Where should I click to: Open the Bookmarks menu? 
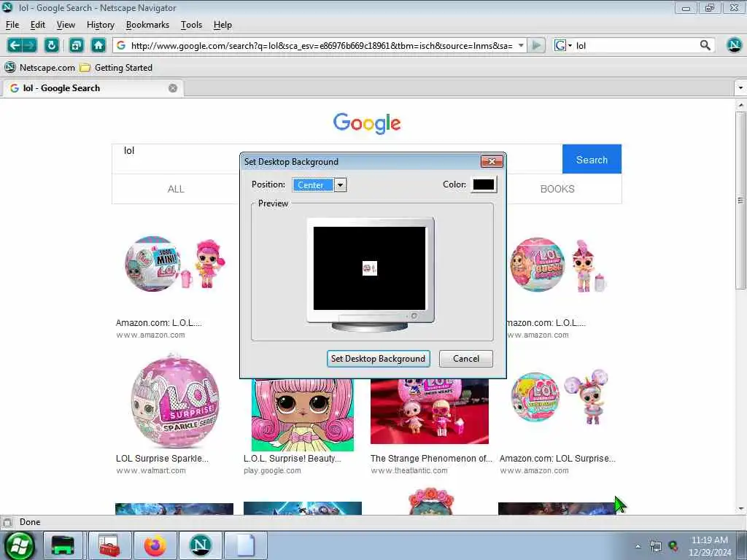coord(147,25)
